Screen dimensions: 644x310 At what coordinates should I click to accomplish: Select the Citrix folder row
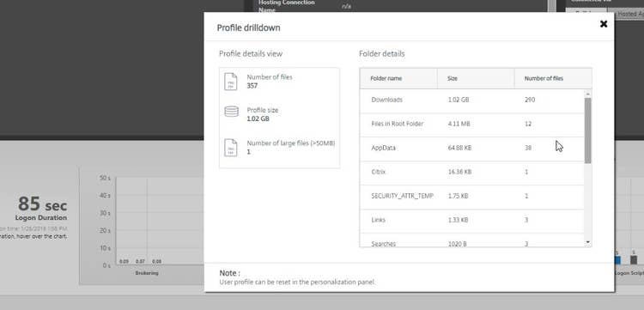pyautogui.click(x=472, y=173)
